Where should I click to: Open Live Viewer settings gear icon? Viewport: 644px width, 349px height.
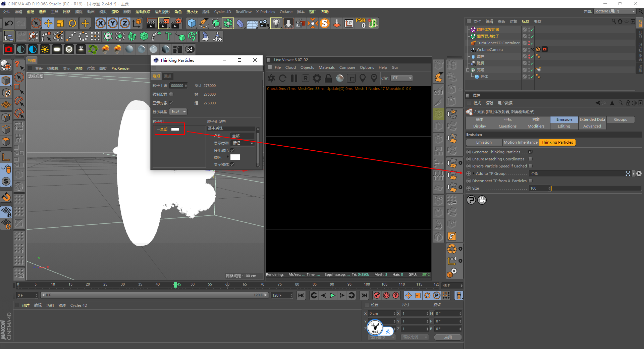(x=317, y=78)
